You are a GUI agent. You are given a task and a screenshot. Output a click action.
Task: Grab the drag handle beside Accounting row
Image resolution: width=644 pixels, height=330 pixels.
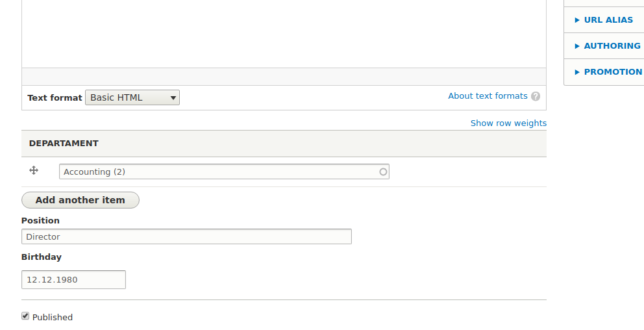(34, 171)
